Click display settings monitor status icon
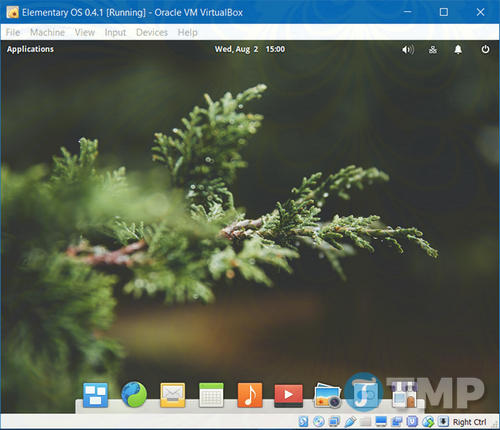Viewport: 500px width, 430px height. (x=381, y=422)
